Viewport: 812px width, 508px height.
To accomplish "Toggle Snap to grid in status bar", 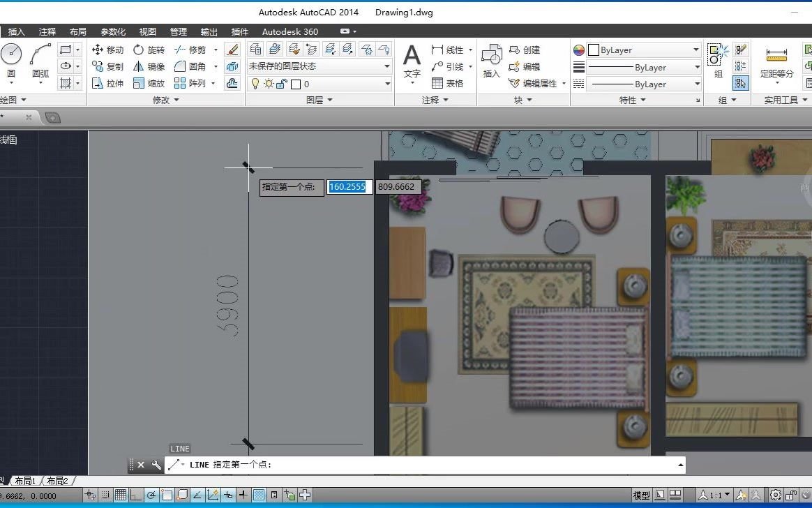I will click(x=105, y=495).
